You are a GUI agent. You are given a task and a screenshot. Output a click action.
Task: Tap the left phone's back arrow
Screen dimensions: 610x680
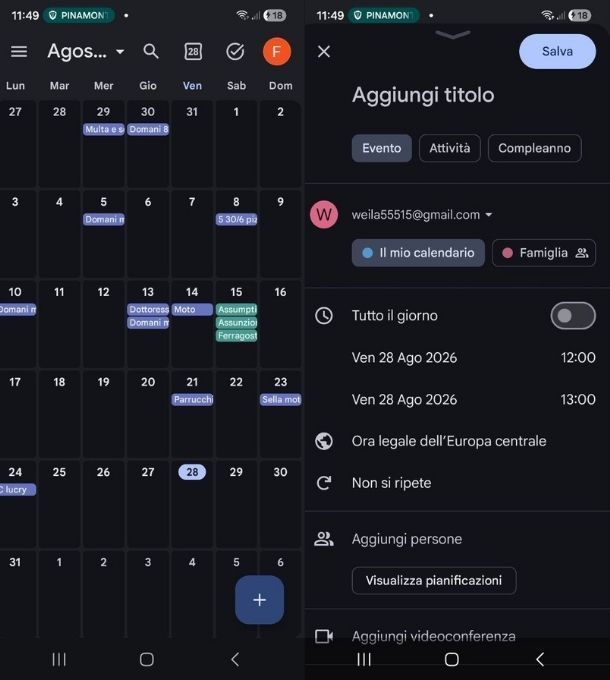pyautogui.click(x=235, y=660)
